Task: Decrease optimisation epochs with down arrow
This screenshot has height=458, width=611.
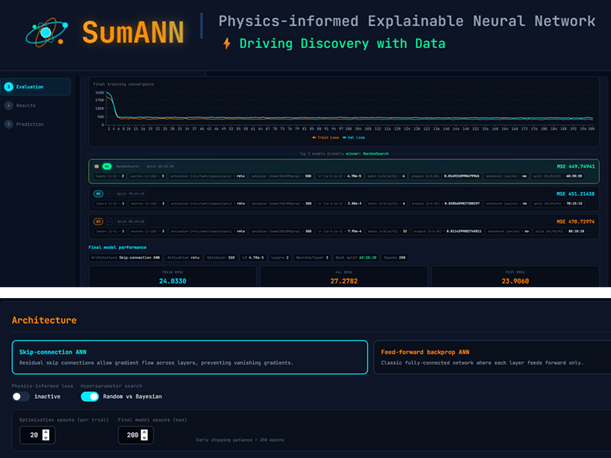Action: click(x=46, y=438)
